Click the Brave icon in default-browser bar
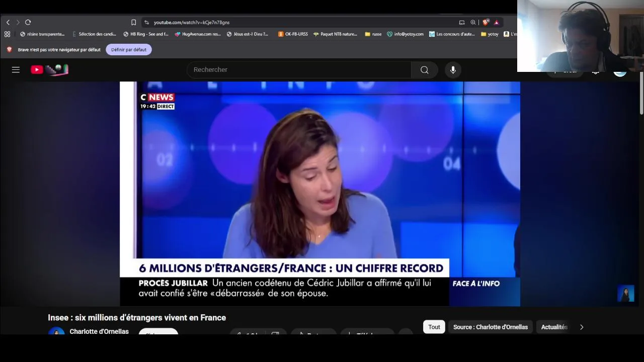Screen dimensions: 644x362 (x=9, y=50)
